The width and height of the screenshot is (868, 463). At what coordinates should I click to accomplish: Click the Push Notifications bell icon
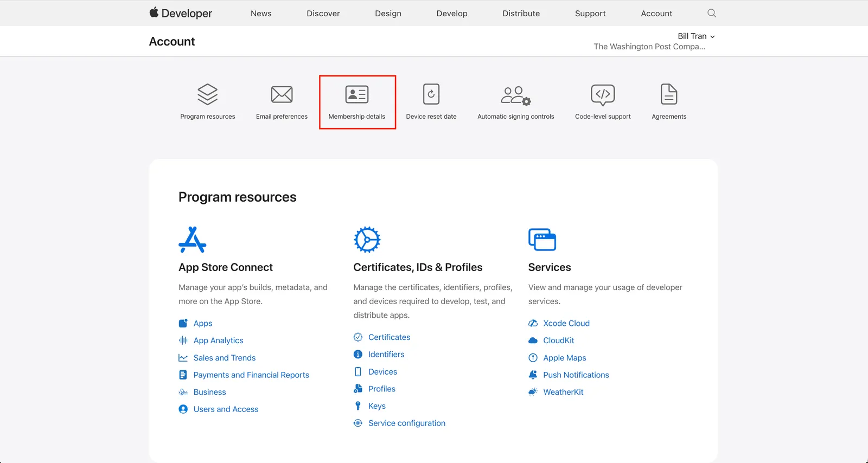[x=533, y=375]
